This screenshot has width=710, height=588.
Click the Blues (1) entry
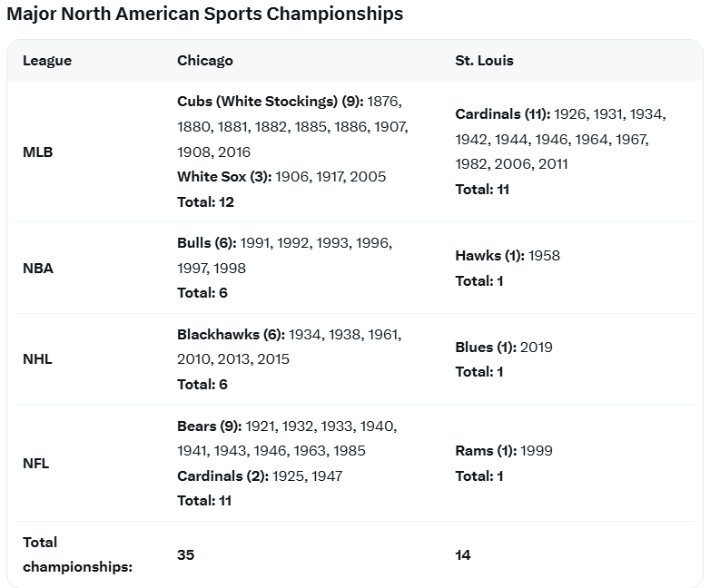point(486,348)
